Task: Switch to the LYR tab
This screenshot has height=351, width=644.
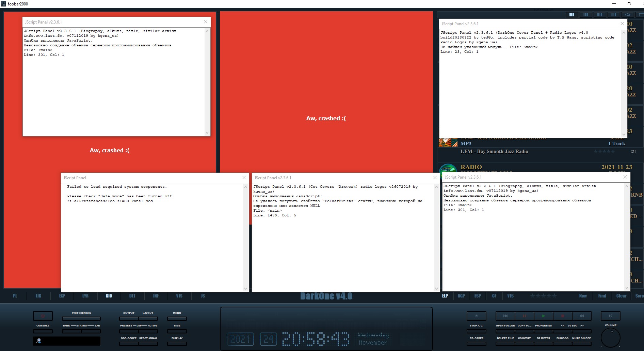Action: coord(85,296)
